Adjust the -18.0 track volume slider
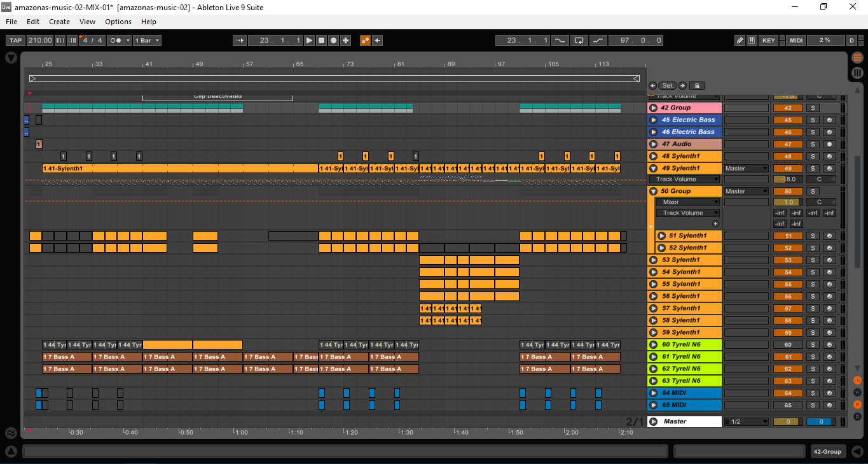 tap(788, 179)
